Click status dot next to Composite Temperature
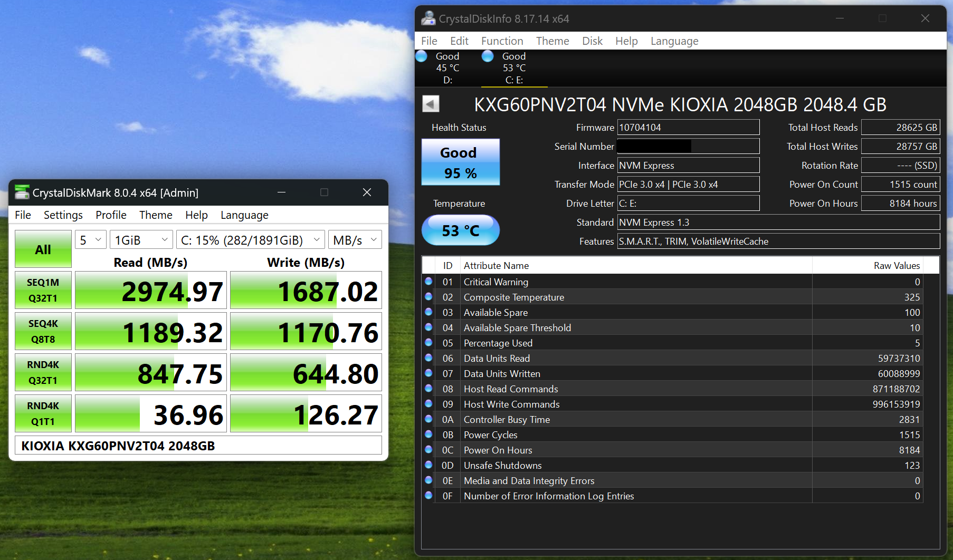The width and height of the screenshot is (953, 560). [428, 297]
